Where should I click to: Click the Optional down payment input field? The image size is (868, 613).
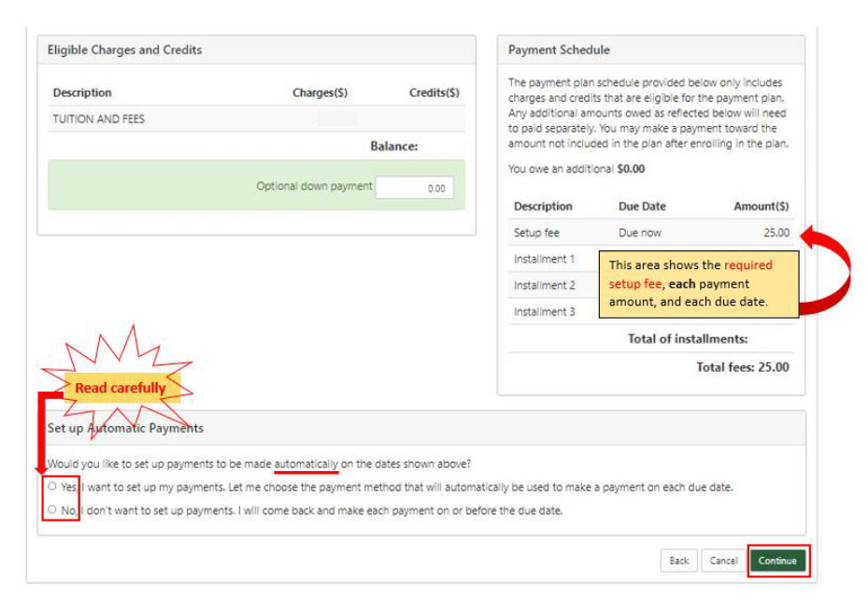(x=416, y=186)
